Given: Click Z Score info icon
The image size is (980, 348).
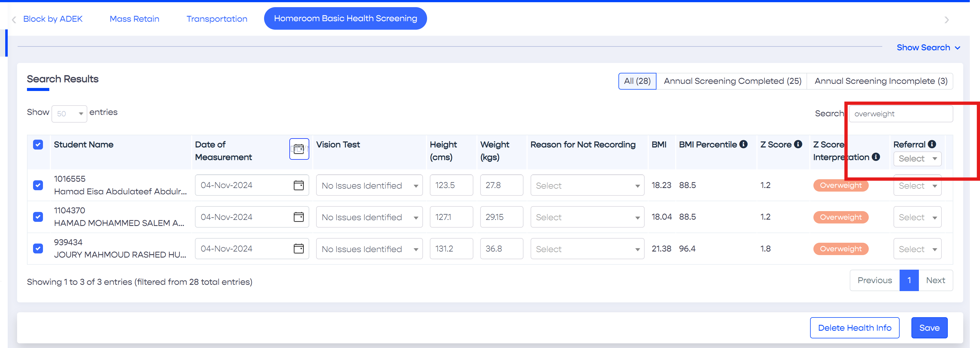Looking at the screenshot, I should tap(798, 144).
